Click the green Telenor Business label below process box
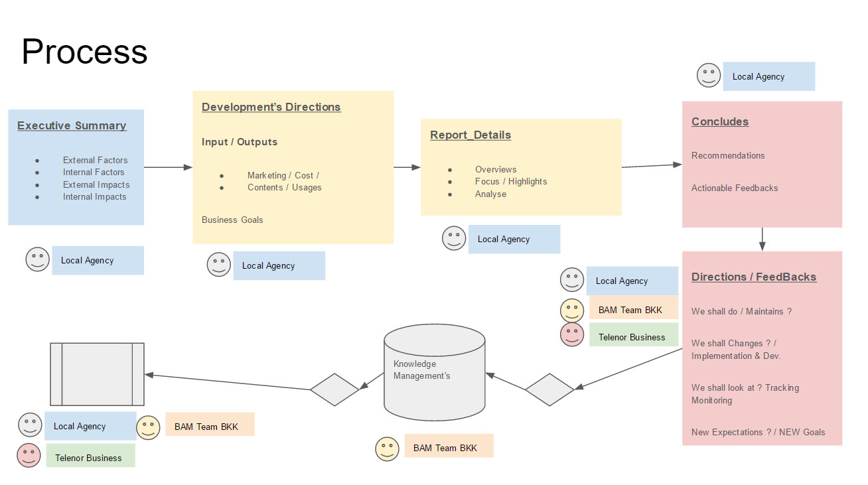868x485 pixels. pyautogui.click(x=90, y=457)
